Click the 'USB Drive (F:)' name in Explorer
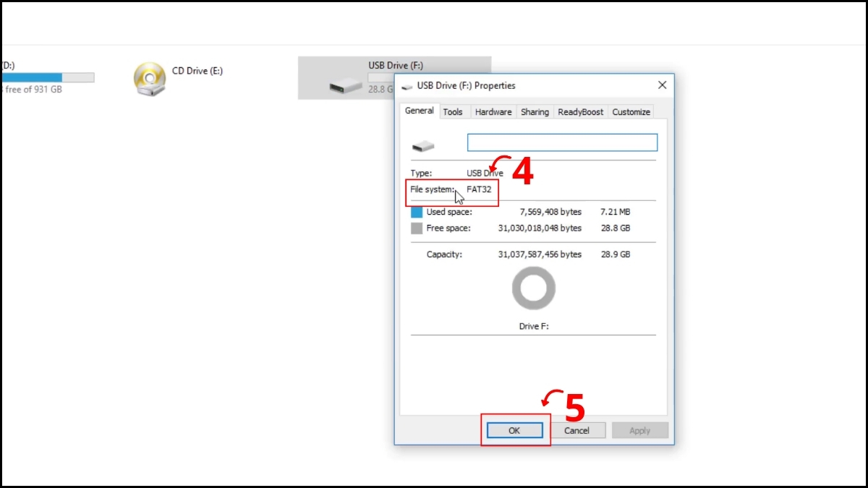Image resolution: width=868 pixels, height=488 pixels. pos(396,66)
